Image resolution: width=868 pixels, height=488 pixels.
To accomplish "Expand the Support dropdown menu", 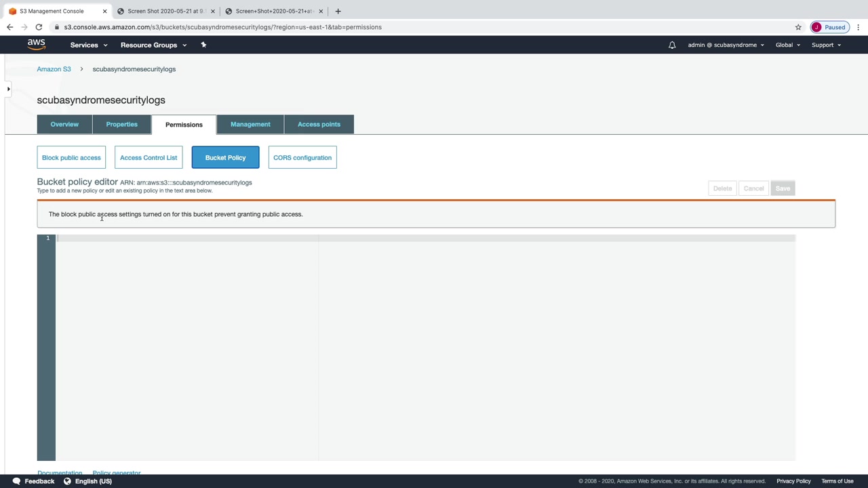I will (x=826, y=45).
